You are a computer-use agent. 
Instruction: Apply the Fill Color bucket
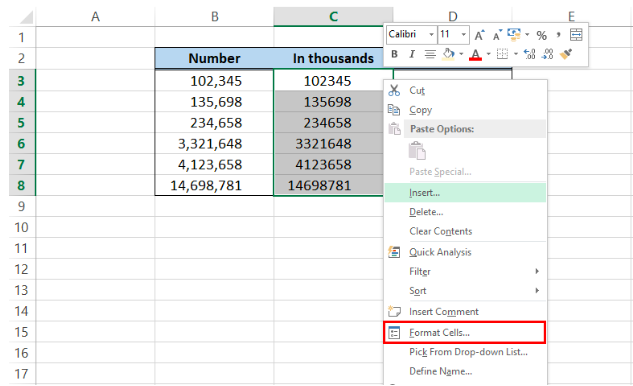(449, 54)
